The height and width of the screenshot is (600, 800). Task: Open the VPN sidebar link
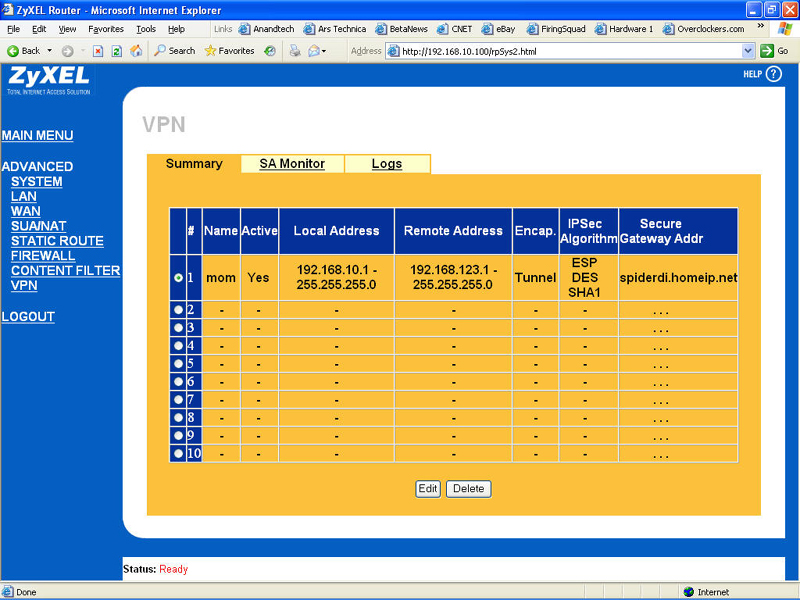(x=24, y=285)
